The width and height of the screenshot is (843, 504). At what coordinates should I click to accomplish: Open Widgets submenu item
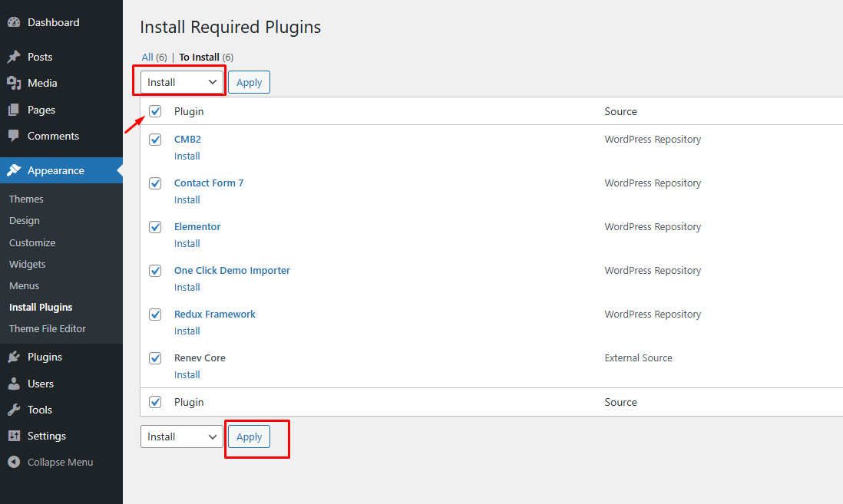(x=28, y=265)
